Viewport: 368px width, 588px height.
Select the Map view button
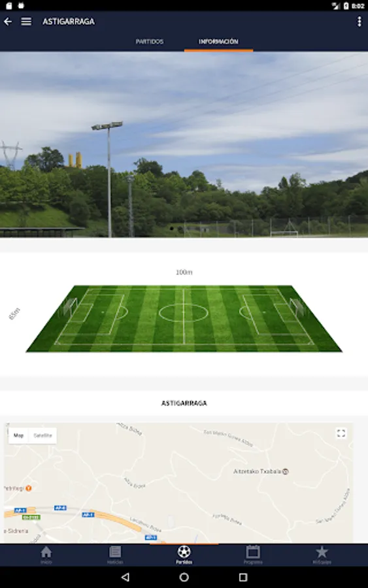tap(19, 435)
